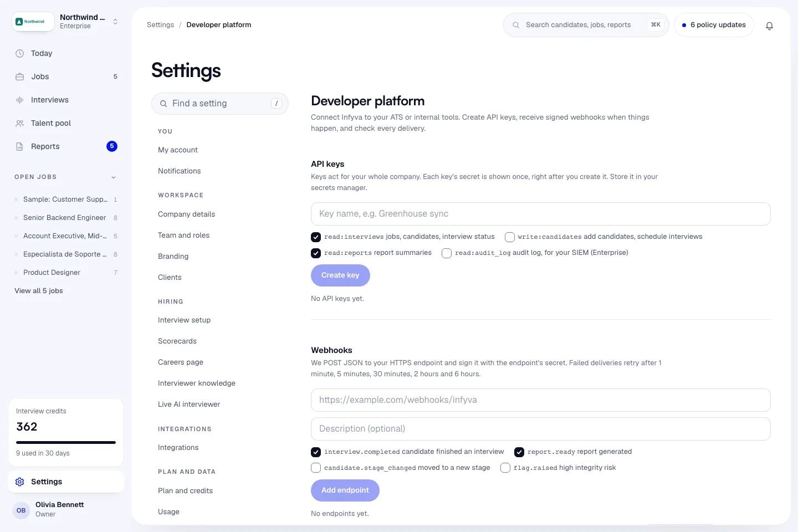Click the Create key button
This screenshot has width=798, height=532.
pyautogui.click(x=340, y=275)
